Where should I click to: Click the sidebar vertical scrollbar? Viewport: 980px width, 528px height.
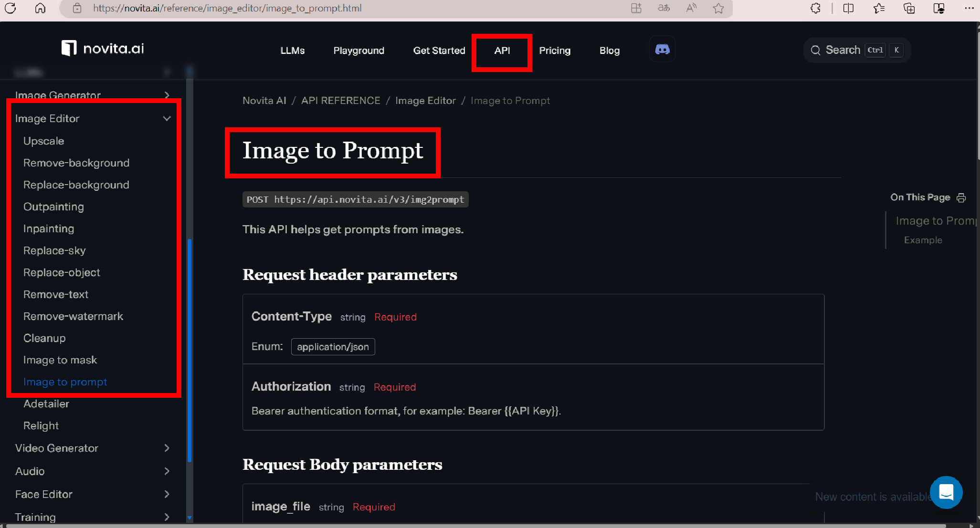tap(190, 351)
